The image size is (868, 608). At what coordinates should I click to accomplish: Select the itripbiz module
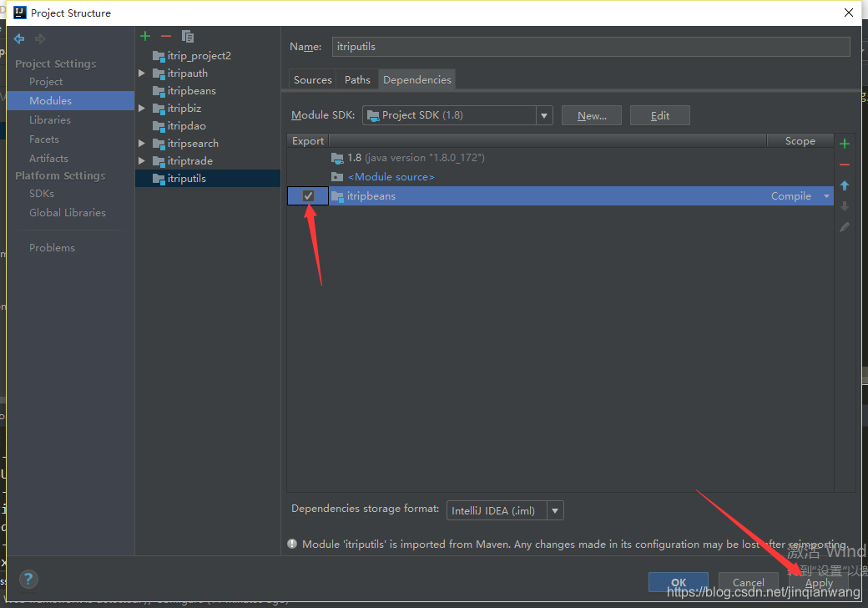(x=184, y=109)
